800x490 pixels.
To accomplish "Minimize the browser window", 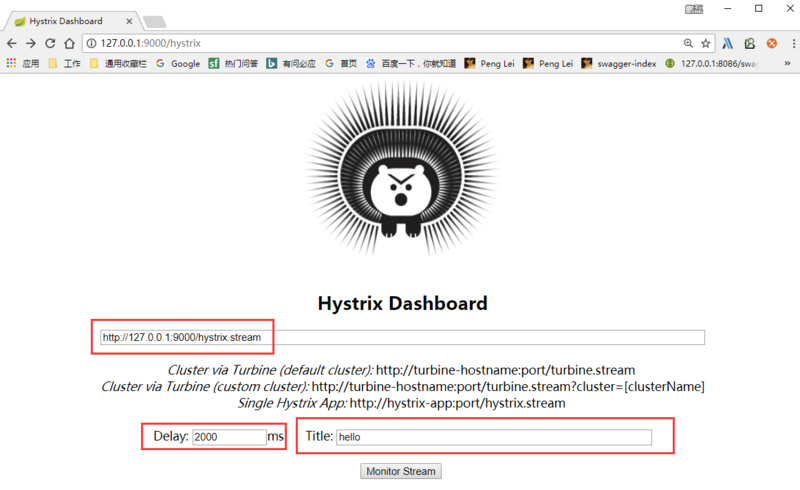I will point(728,9).
